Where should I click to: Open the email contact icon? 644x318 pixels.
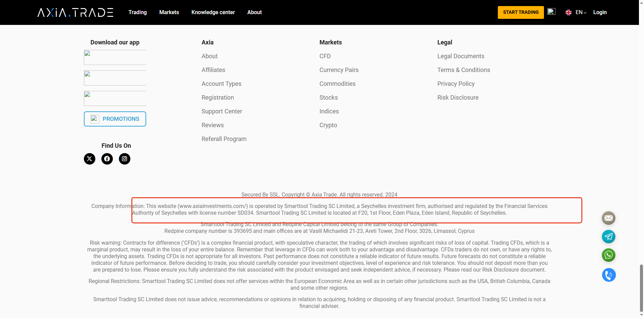coord(608,218)
